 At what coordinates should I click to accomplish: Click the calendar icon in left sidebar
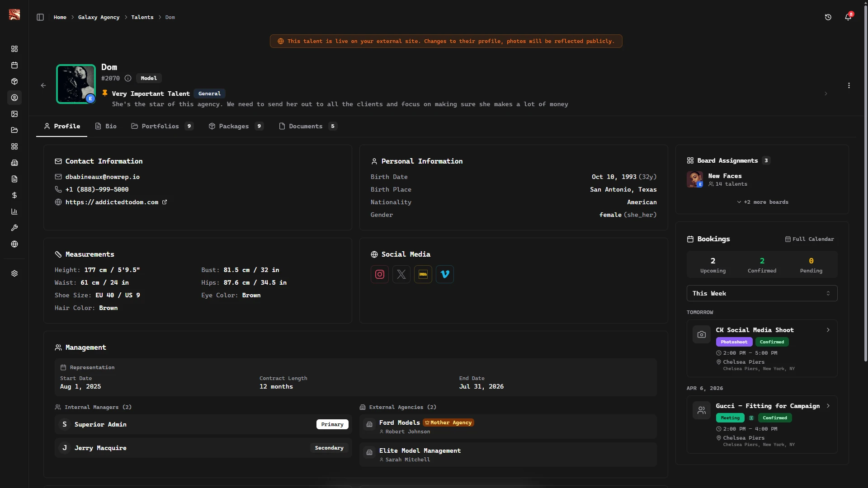pos(14,65)
